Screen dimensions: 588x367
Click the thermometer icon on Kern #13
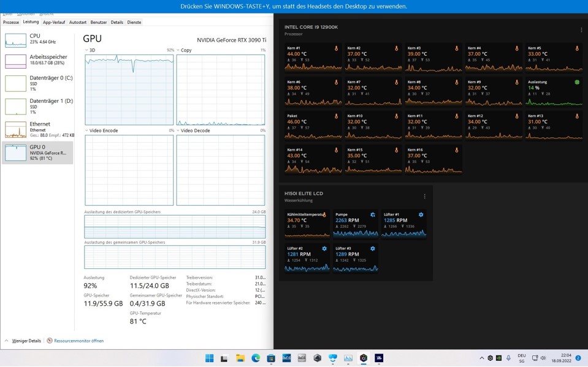pos(577,116)
